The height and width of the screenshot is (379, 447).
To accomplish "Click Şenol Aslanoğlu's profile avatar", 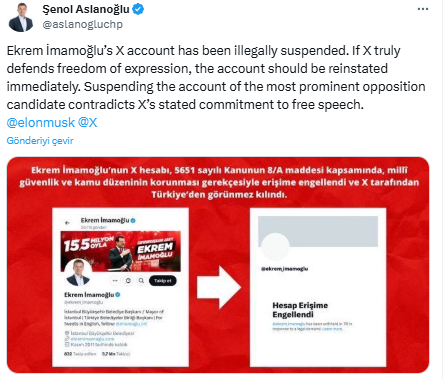I will tap(21, 18).
